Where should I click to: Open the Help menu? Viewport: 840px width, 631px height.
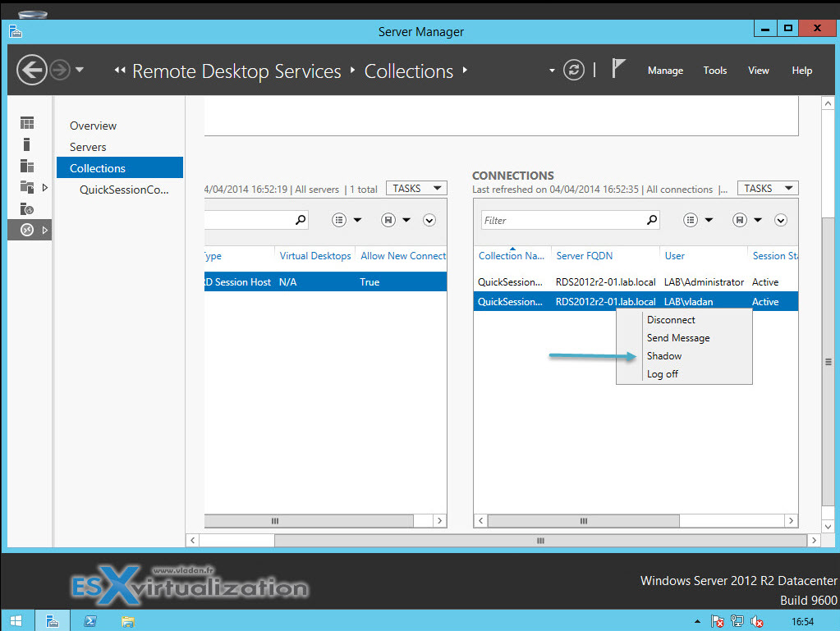[x=801, y=70]
